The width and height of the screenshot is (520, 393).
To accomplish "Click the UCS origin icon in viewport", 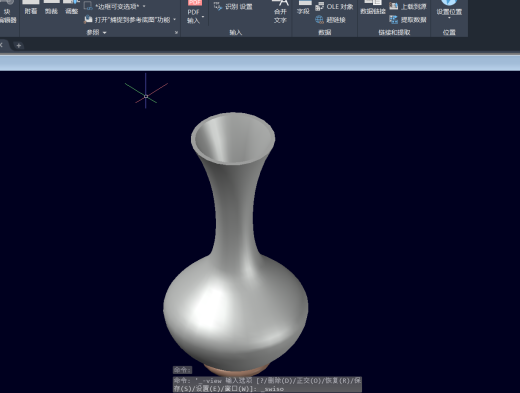I will (146, 96).
